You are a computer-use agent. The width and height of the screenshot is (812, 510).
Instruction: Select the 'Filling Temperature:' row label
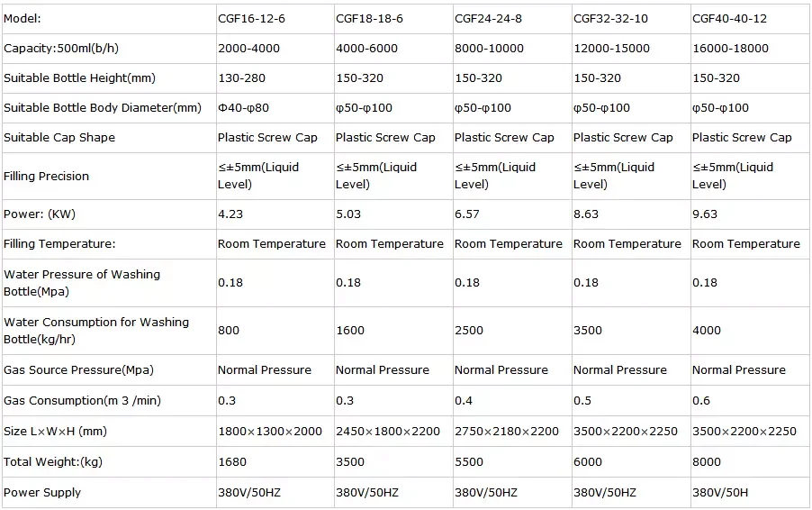coord(59,243)
